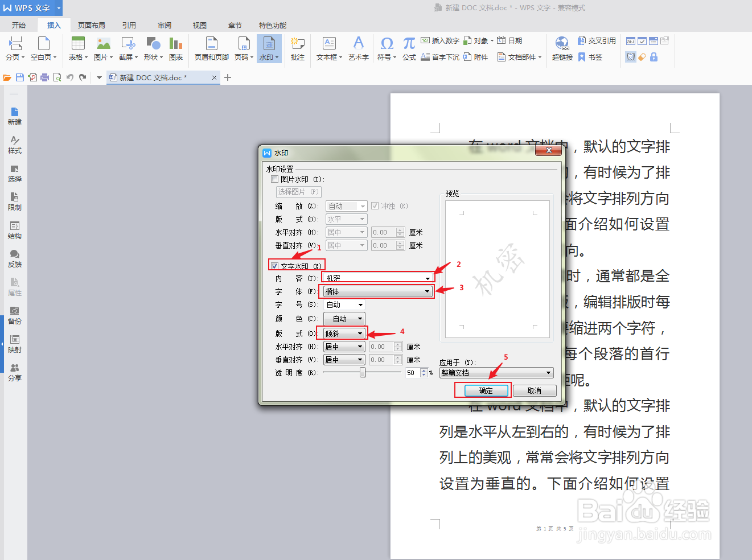Screen dimensions: 752x560
Task: Adjust the 透明度 transparency slider
Action: point(363,373)
